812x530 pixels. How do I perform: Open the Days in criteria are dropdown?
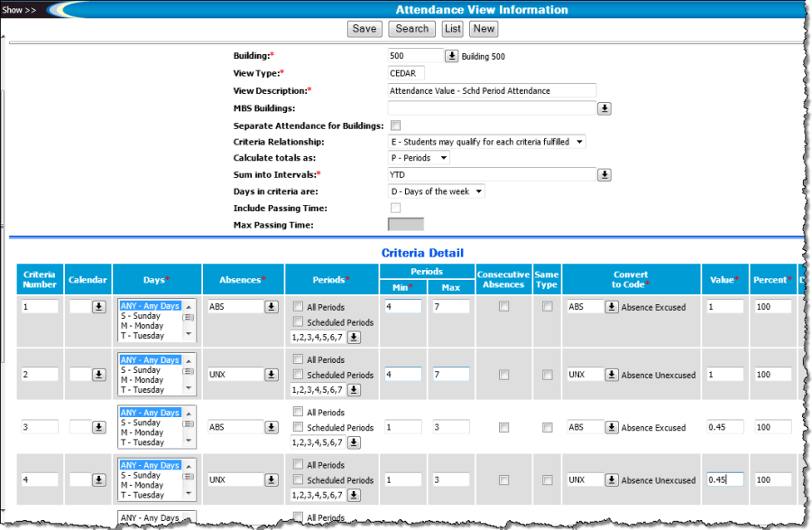436,191
